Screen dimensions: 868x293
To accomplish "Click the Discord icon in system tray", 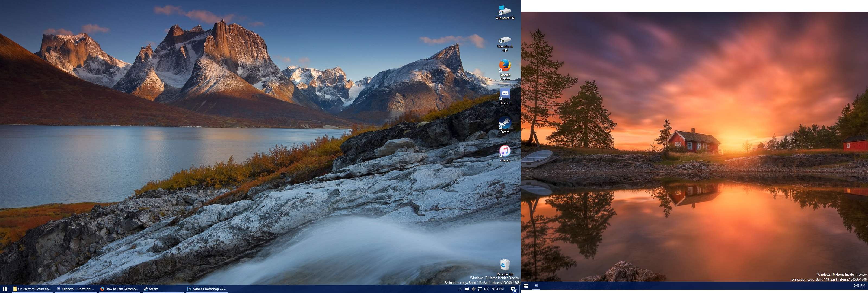I will [467, 289].
